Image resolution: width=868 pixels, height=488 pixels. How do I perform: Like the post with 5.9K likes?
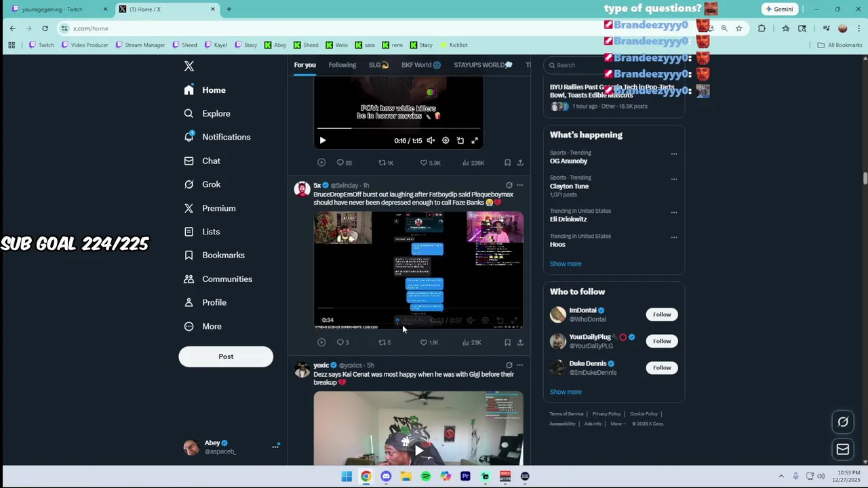point(430,163)
